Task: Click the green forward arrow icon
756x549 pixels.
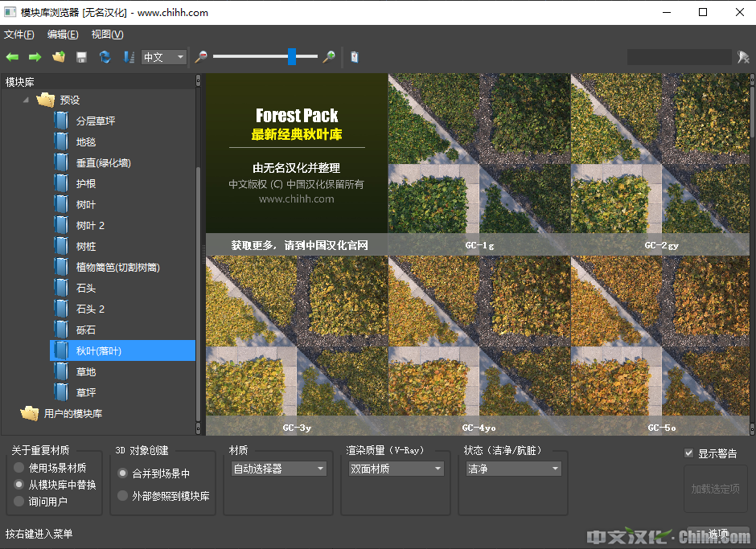Action: point(35,57)
